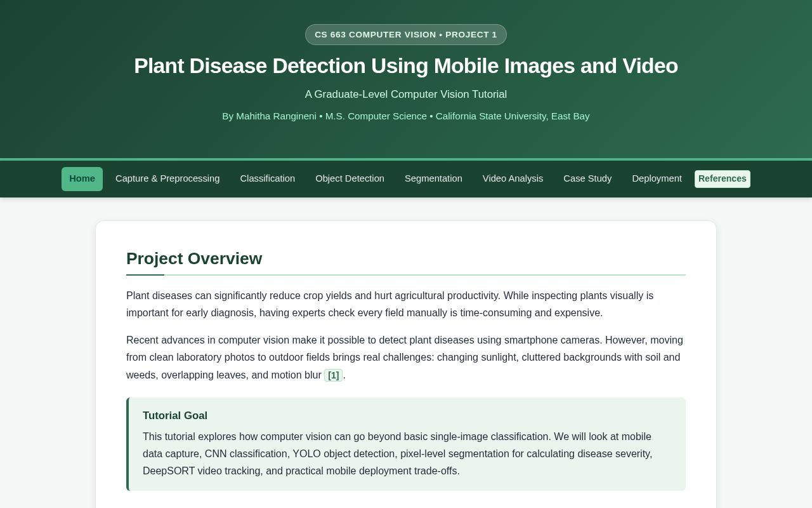812x508 pixels.
Task: Click the References nav button
Action: (723, 179)
